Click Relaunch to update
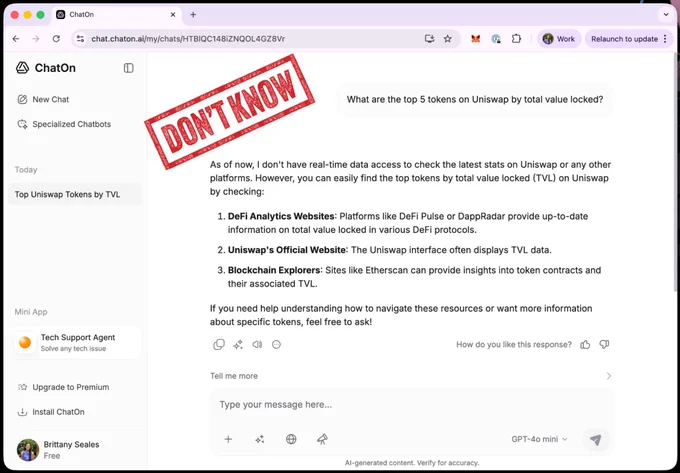Screen dimensions: 680x473 [x=624, y=39]
